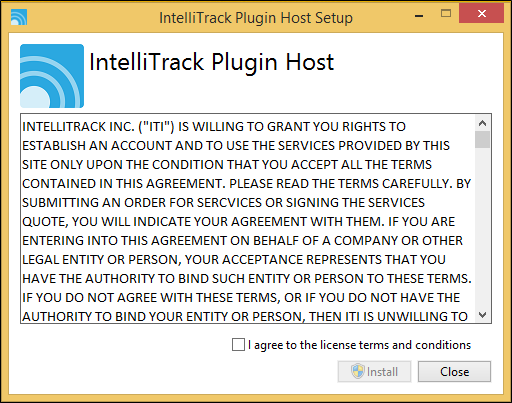
Task: Click the 'IntelliTrack Plugin Host' heading
Action: point(212,62)
